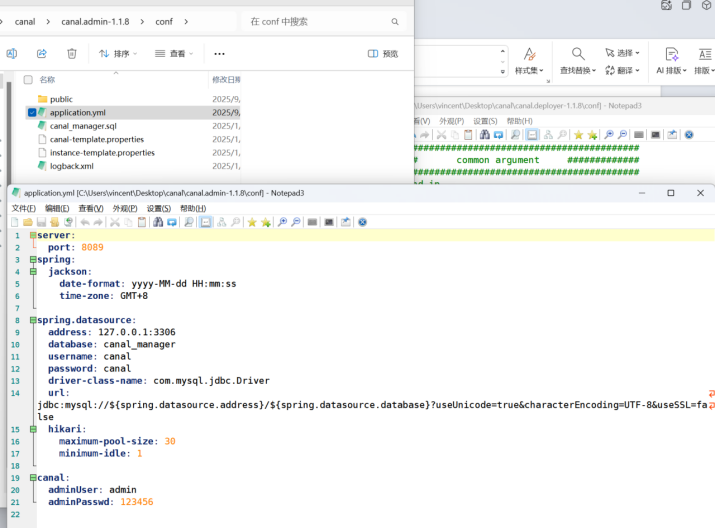Select instance-template.properties file in Explorer

(x=102, y=152)
